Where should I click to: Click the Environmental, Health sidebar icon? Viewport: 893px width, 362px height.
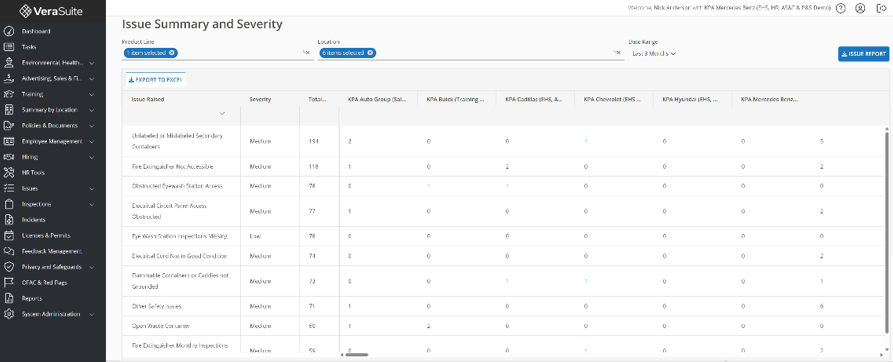point(9,63)
